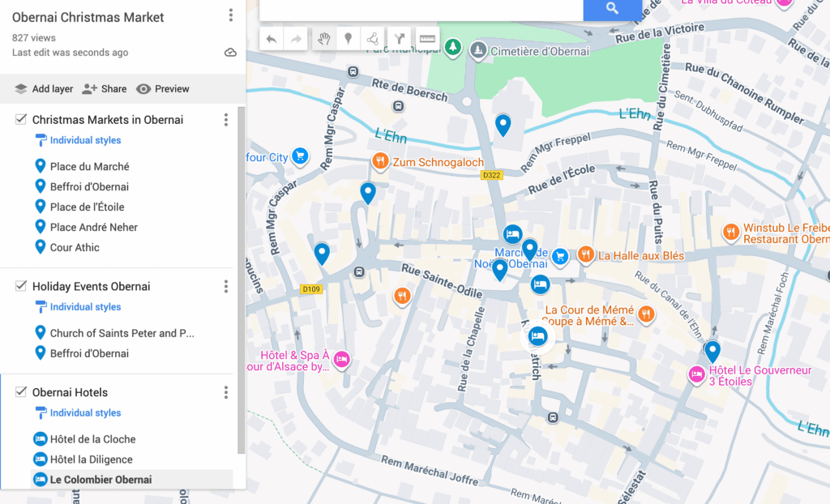The height and width of the screenshot is (504, 830).
Task: Click La Cour de Mémé restaurant icon
Action: coord(646,314)
